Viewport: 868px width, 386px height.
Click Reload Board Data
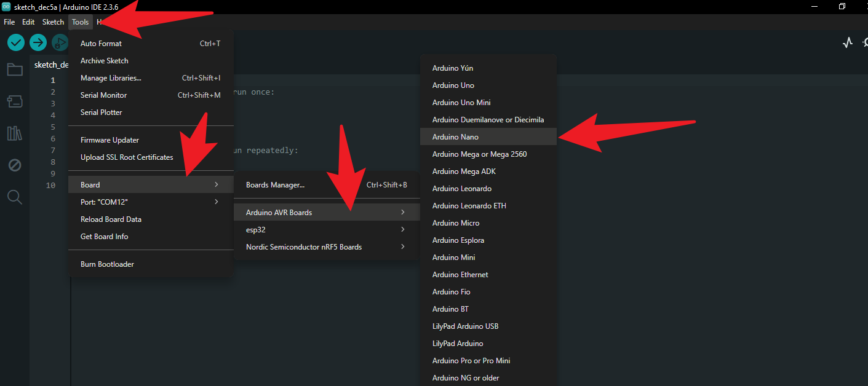151,219
